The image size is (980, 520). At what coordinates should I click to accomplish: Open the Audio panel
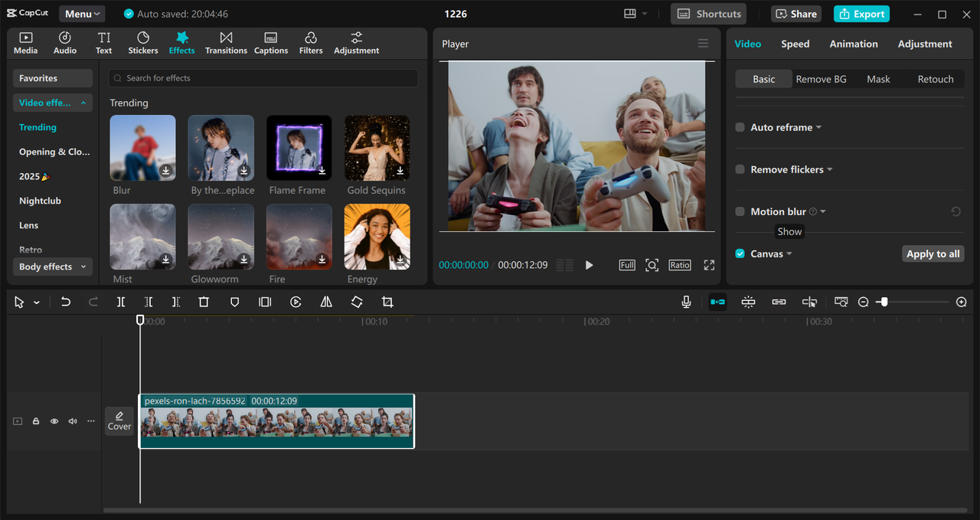click(x=65, y=43)
